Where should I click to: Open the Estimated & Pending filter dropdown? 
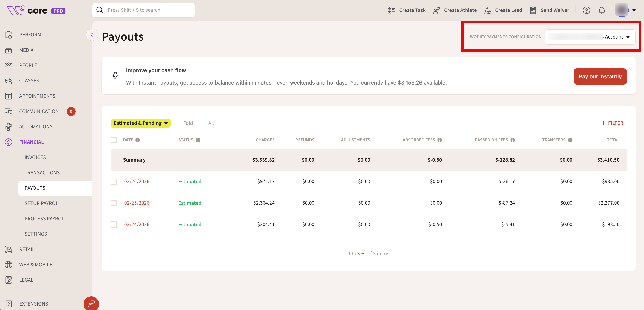141,123
